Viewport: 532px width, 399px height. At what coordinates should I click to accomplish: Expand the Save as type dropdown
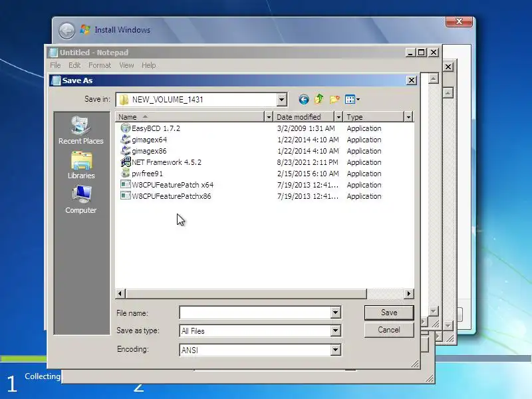(335, 331)
